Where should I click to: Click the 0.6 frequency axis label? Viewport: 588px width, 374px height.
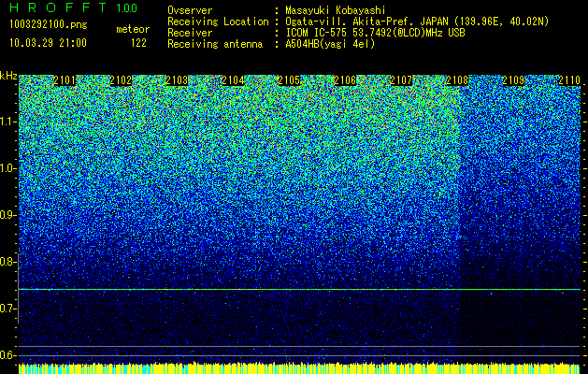(7, 355)
